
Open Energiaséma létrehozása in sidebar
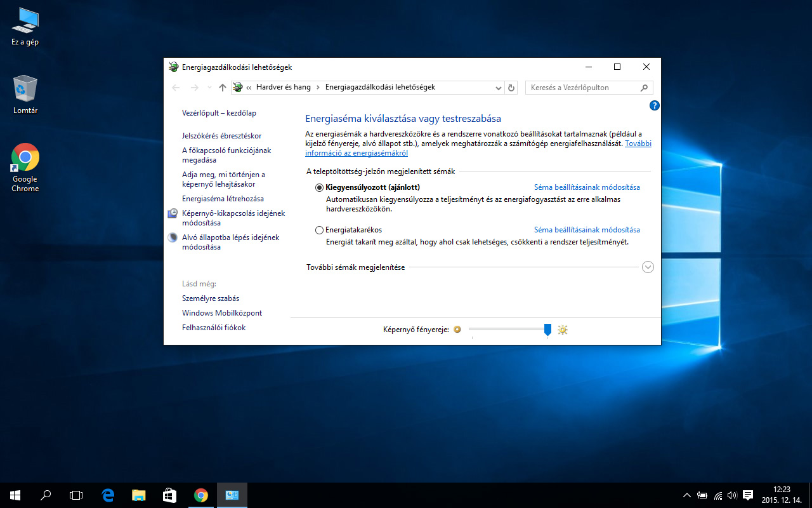(223, 199)
